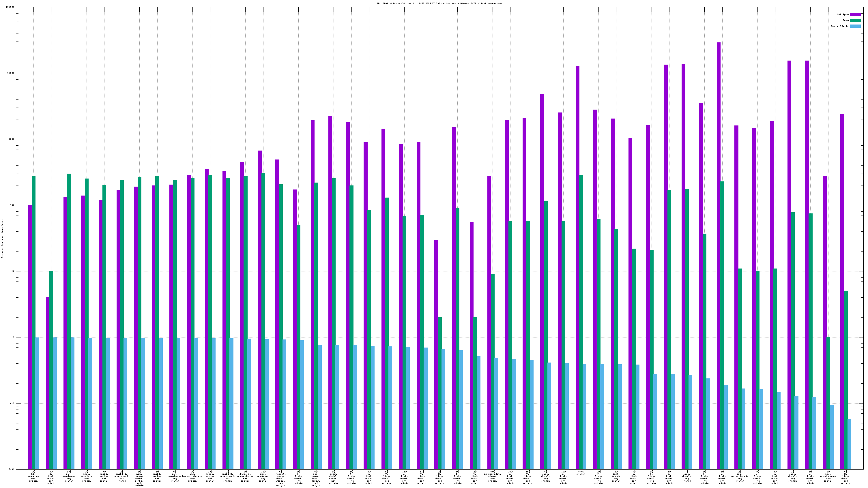The image size is (868, 488).
Task: Click the psbl.surriel.com x-axis label
Action: 86,476
